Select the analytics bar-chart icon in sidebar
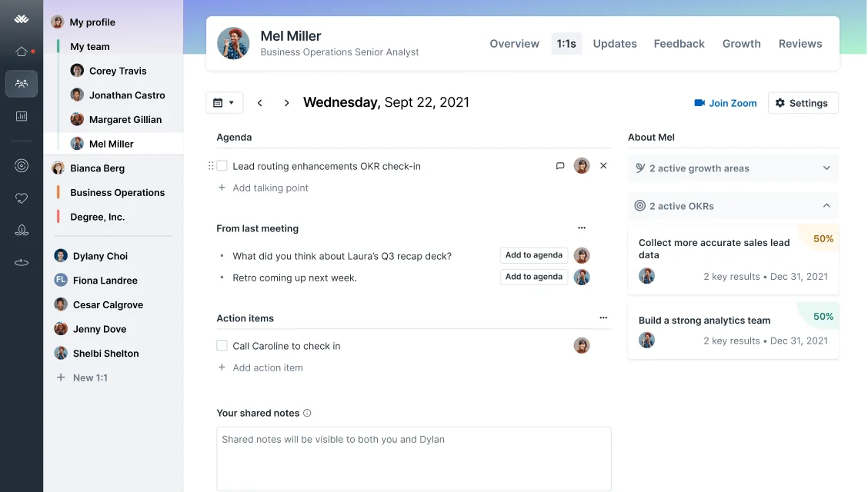868x492 pixels. [x=22, y=116]
